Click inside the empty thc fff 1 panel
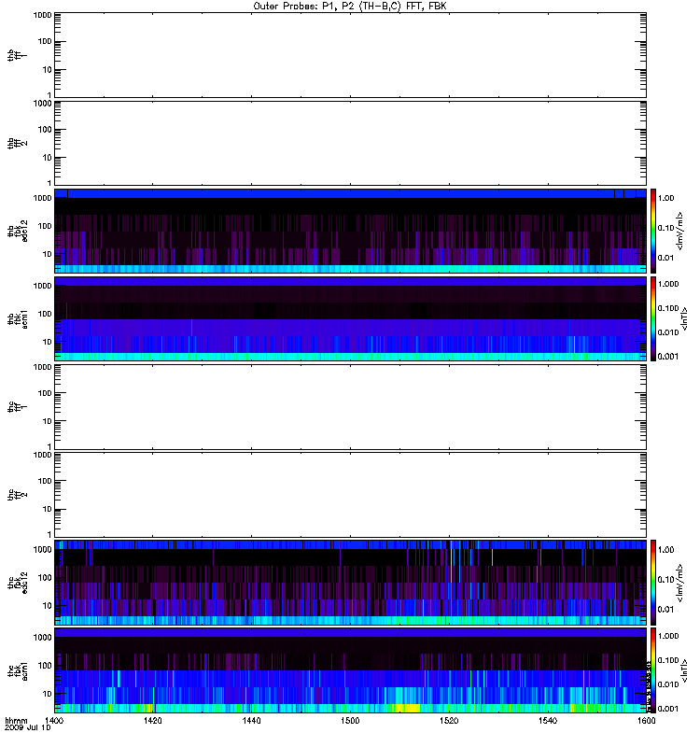The height and width of the screenshot is (747, 700). 351,407
